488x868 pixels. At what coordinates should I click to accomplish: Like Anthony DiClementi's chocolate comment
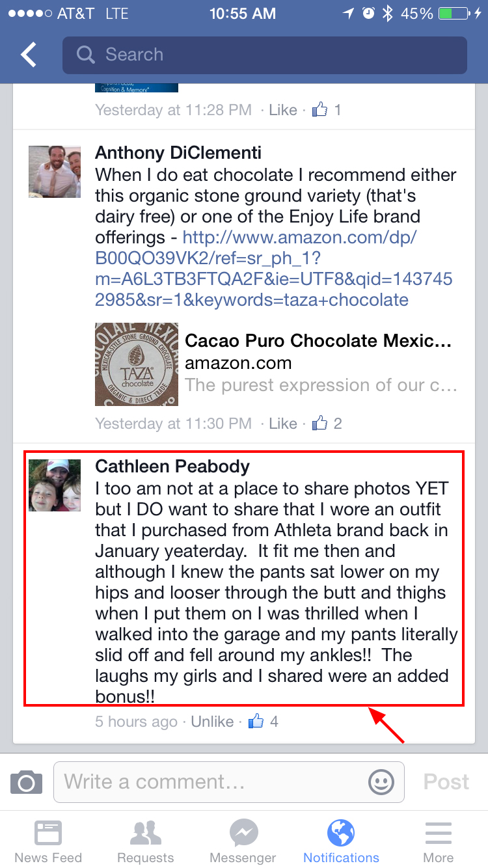click(x=283, y=424)
